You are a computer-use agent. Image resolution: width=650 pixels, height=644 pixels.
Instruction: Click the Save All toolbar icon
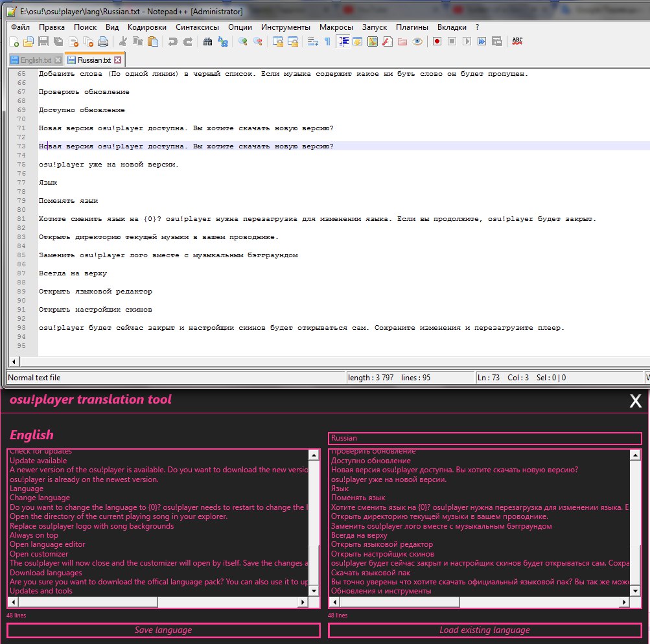point(58,41)
